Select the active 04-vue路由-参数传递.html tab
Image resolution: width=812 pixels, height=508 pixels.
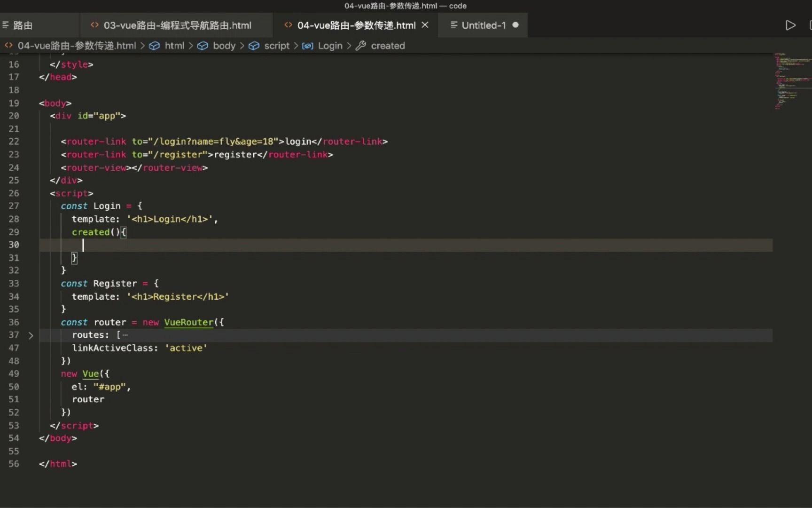click(356, 25)
